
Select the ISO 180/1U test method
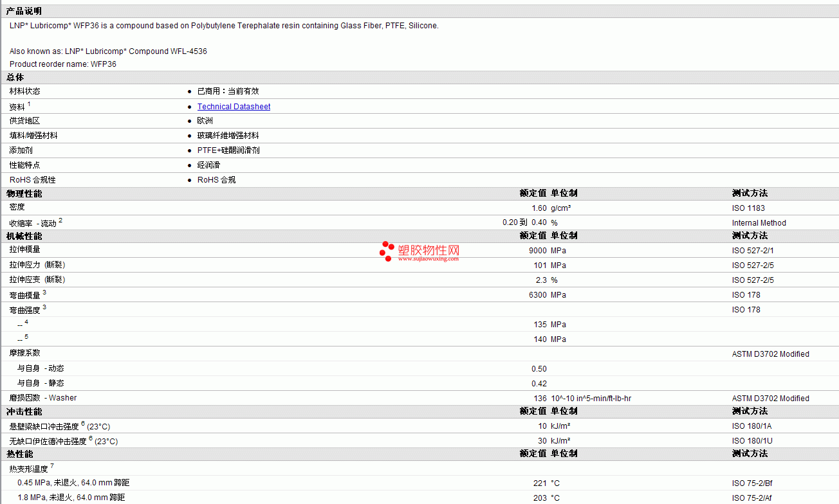752,442
